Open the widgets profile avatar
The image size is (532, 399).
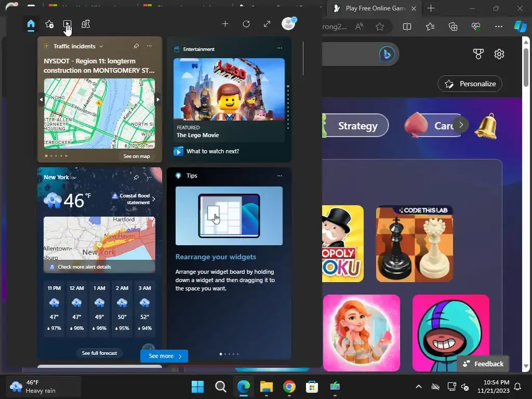(x=288, y=24)
